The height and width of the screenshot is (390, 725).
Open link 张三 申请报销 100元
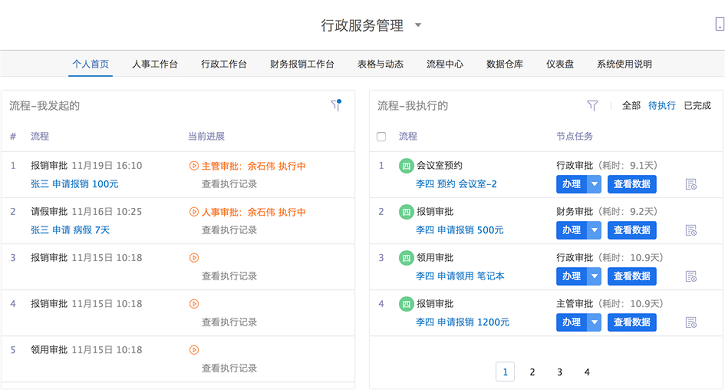[74, 184]
